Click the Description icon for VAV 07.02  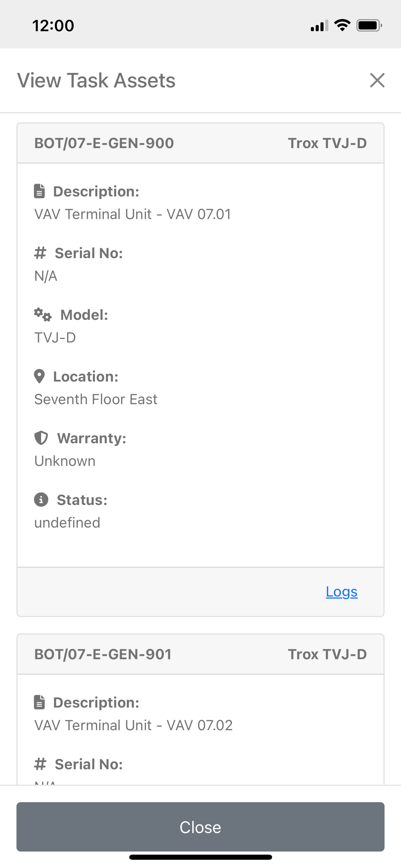pyautogui.click(x=39, y=702)
